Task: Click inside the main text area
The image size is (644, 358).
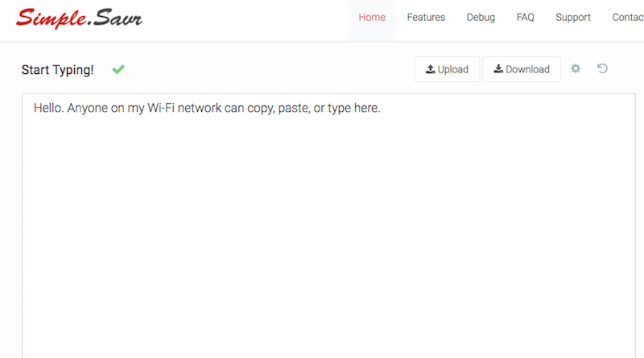Action: coord(328,226)
